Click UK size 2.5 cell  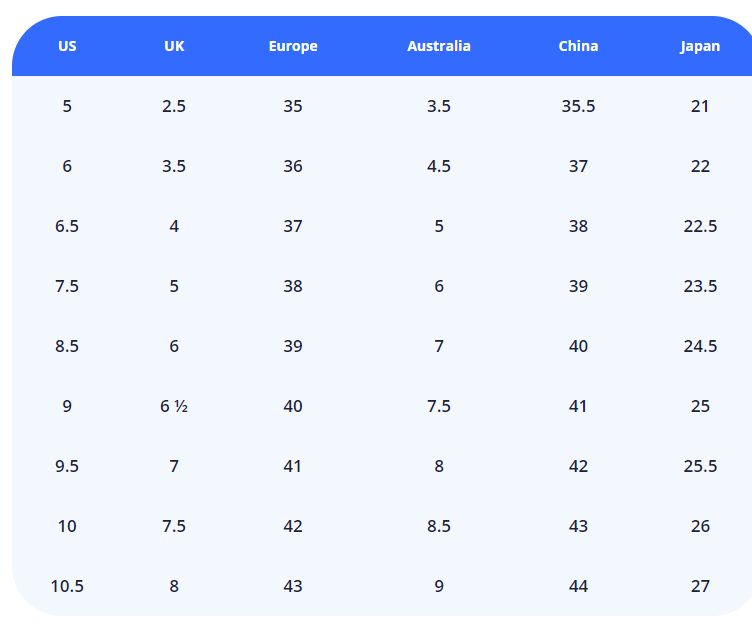(x=174, y=106)
